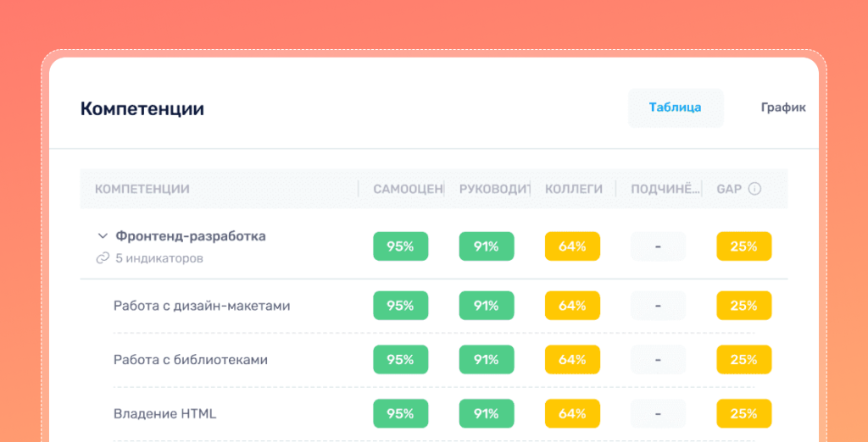Click 95% badge in Владение HTML row
Viewport: 868px width, 442px height.
click(x=401, y=414)
